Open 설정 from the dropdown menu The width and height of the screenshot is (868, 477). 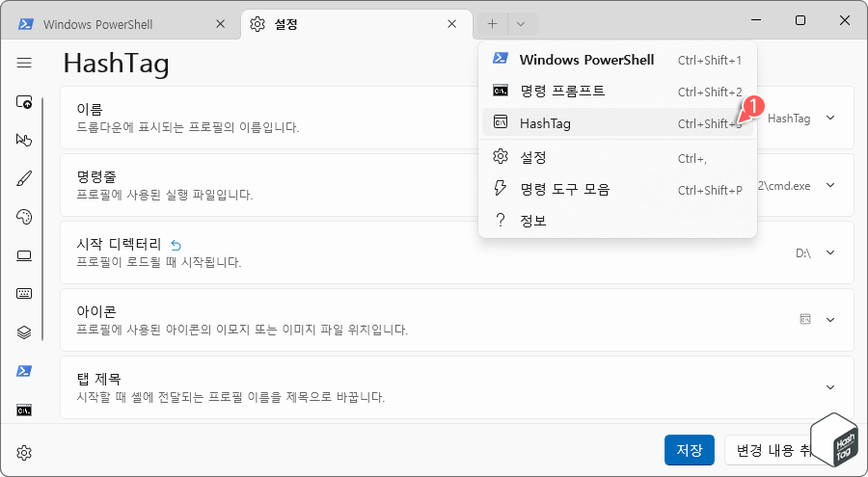(x=617, y=158)
